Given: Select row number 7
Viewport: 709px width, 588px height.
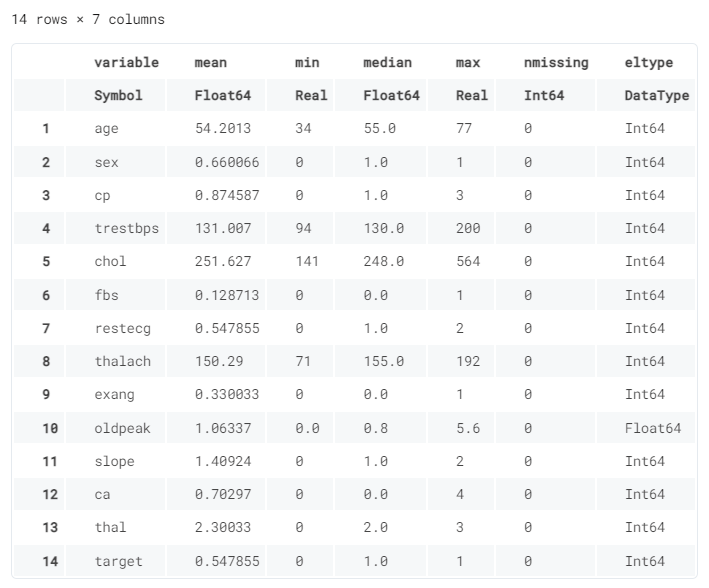Looking at the screenshot, I should click(x=46, y=328).
